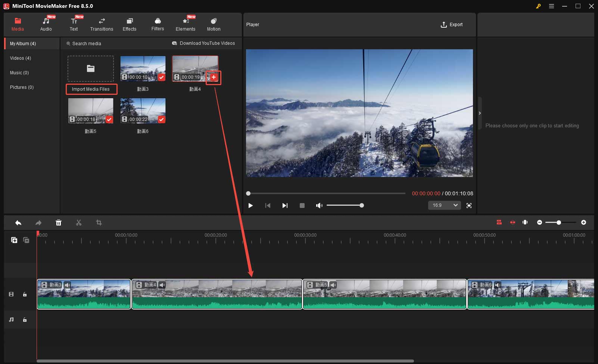
Task: Open the Filters panel
Action: point(158,24)
